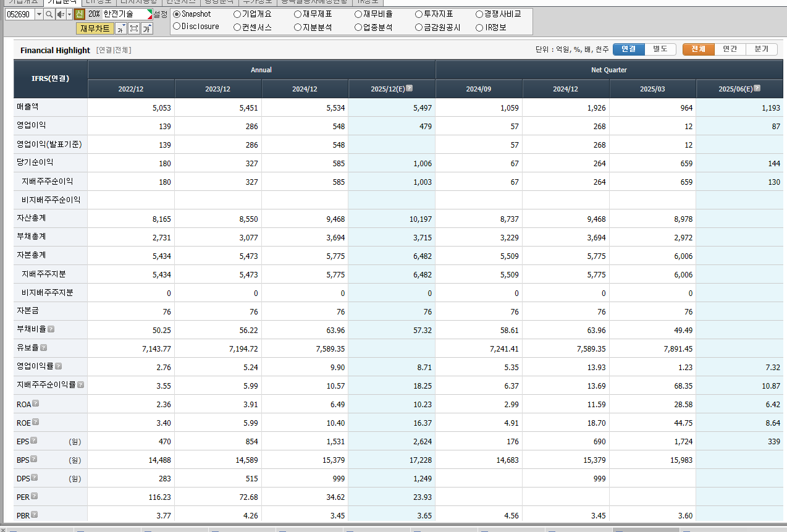Viewport: 787px width, 532px height.
Task: Click help icon next to 지배주주순이익률
Action: point(81,385)
